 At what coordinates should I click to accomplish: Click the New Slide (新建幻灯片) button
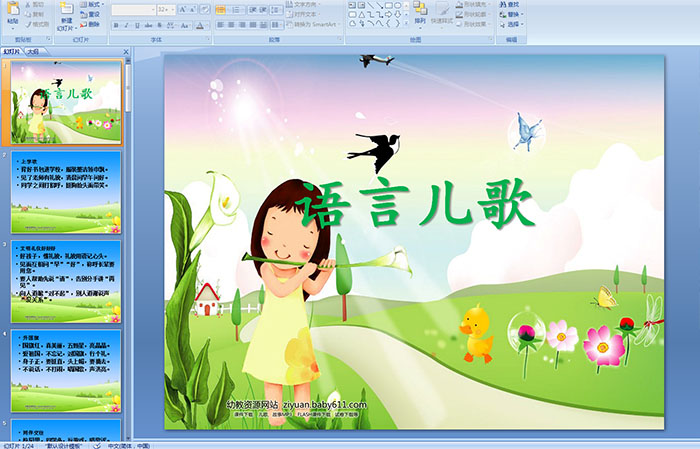pyautogui.click(x=67, y=17)
